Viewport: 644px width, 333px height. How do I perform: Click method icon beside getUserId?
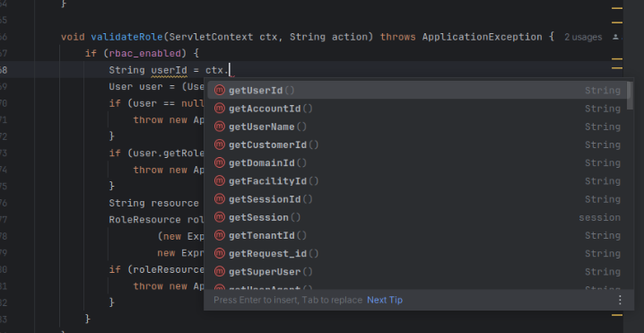[220, 90]
